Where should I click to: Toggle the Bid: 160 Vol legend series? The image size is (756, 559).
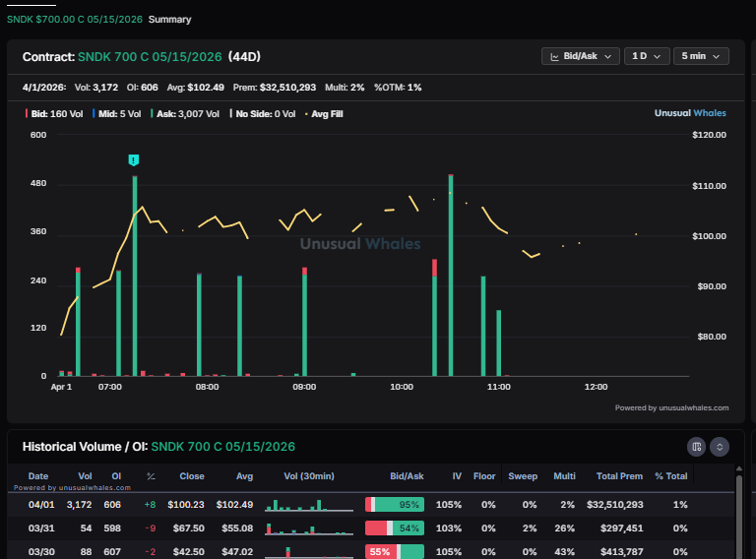click(x=54, y=114)
